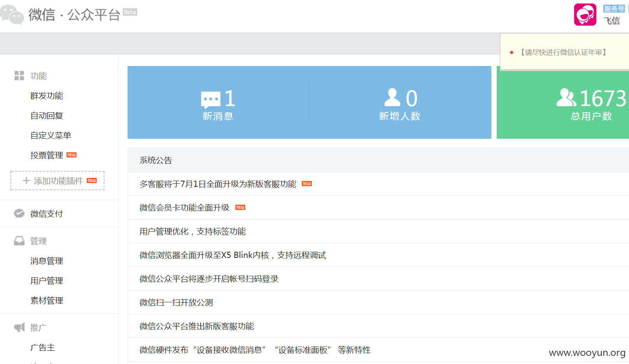Open announcement 多客服将于7月1日全面升级为新版客服功能
This screenshot has width=629, height=364.
pos(218,184)
